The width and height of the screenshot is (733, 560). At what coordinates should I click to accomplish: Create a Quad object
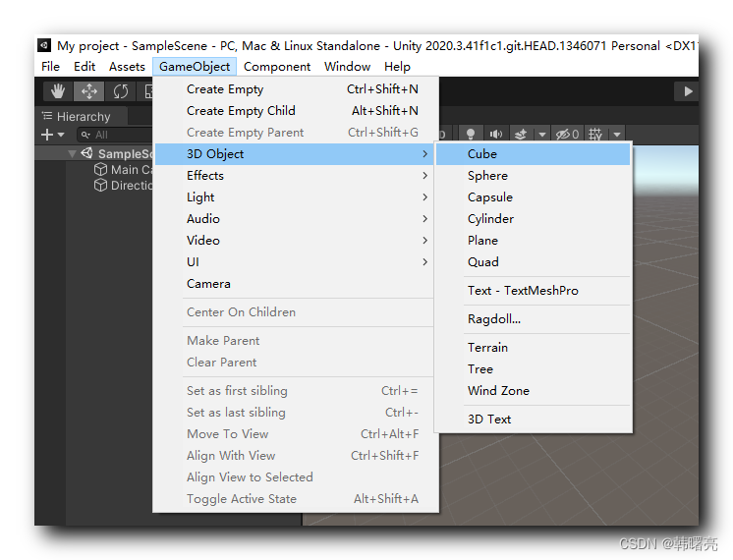coord(534,261)
